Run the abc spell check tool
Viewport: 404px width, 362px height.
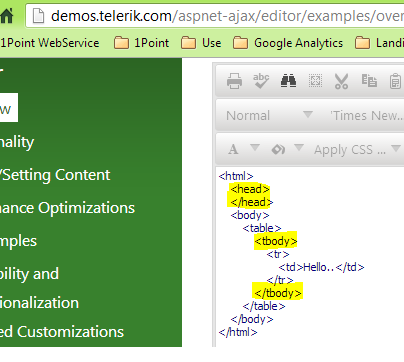click(x=261, y=81)
